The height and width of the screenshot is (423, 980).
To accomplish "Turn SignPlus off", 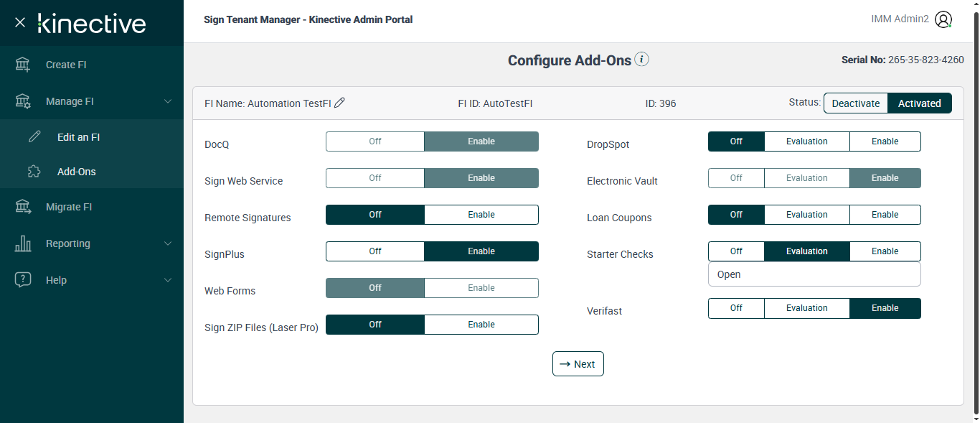I will pos(374,251).
